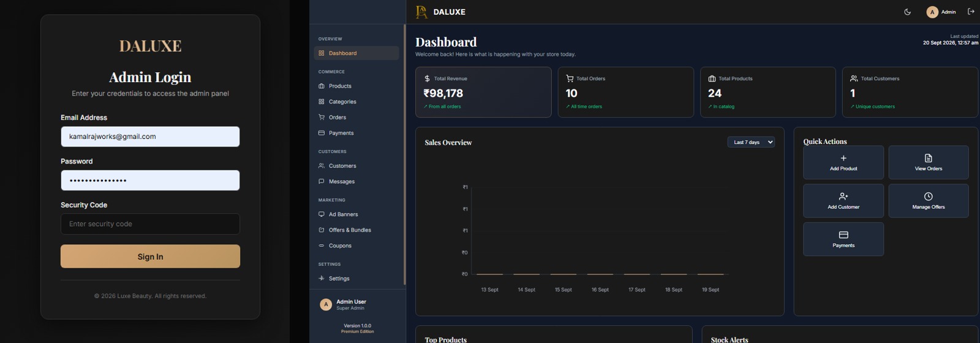Focus the Password input field
The width and height of the screenshot is (980, 343).
pyautogui.click(x=150, y=181)
